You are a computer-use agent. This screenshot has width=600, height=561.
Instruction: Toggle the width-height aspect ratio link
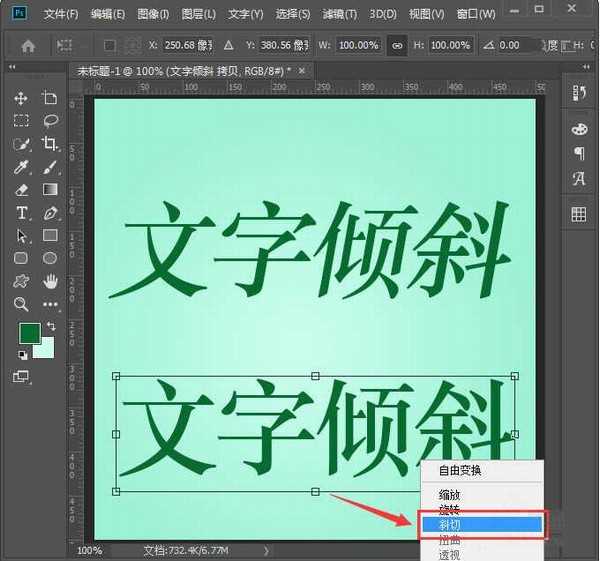click(397, 46)
